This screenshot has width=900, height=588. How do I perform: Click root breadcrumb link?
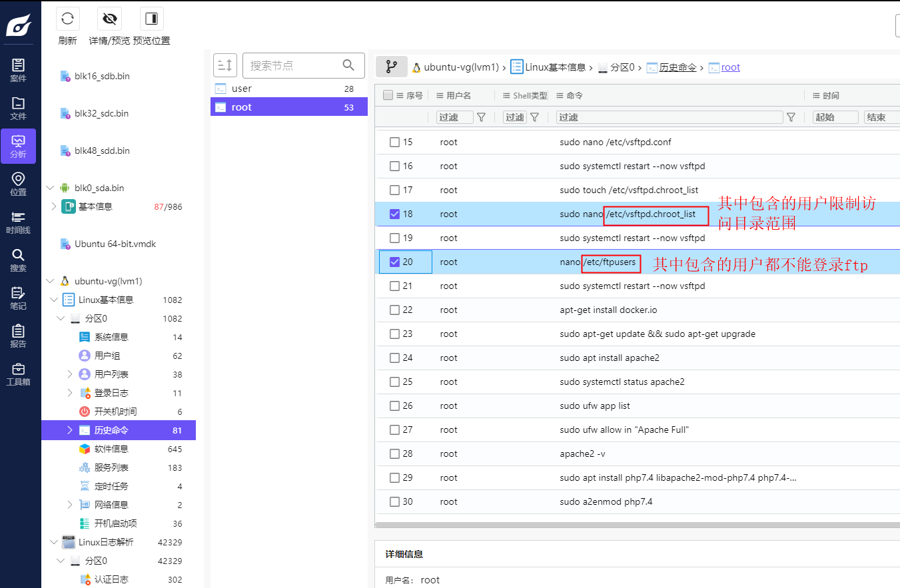730,67
